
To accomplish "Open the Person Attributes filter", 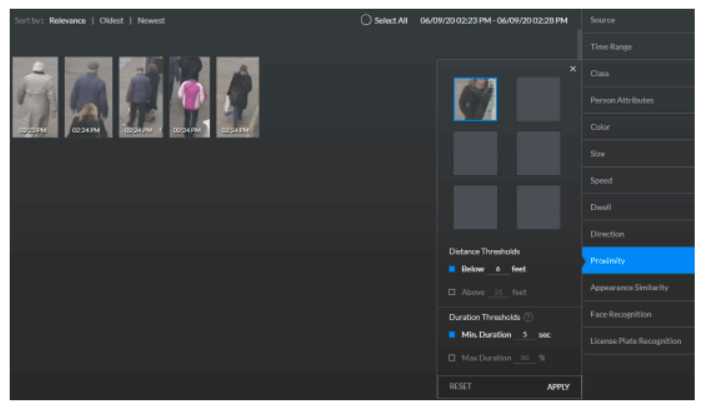I will (637, 100).
